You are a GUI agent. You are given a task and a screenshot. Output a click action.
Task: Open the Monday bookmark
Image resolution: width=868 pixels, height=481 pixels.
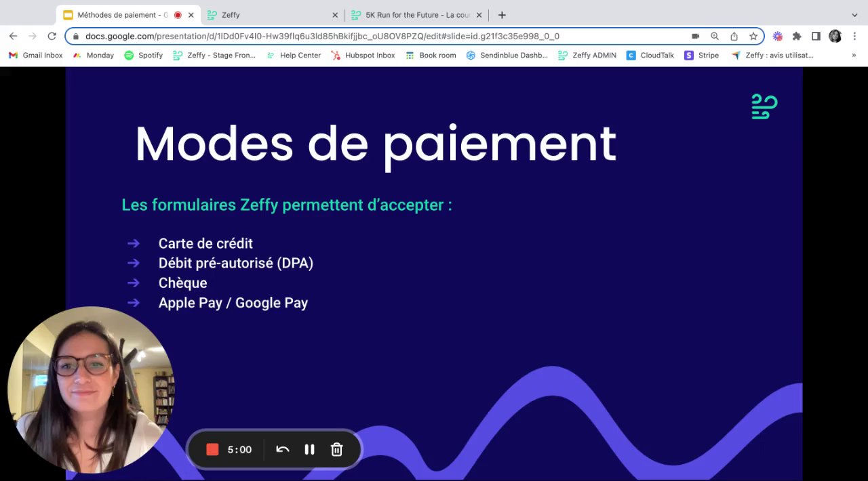(x=94, y=56)
